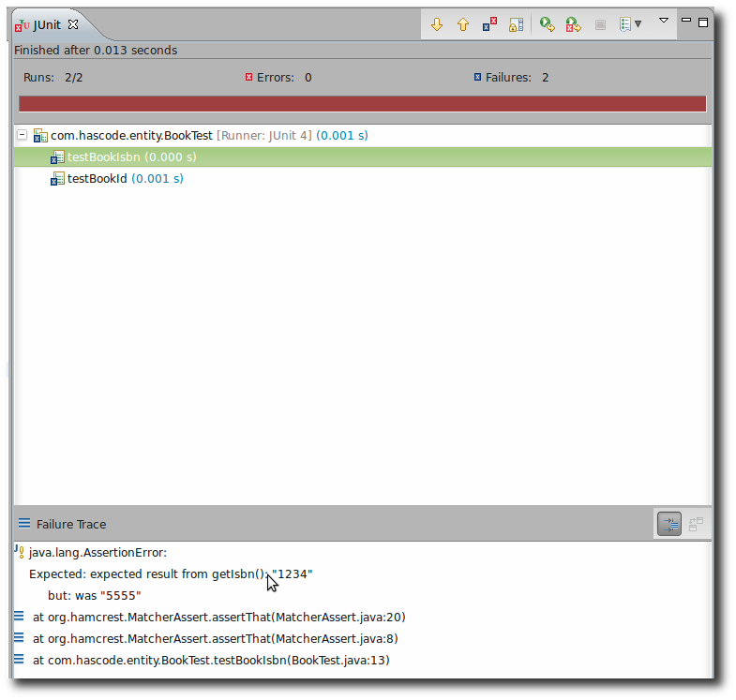Viewport: 736px width, 700px height.
Task: Toggle the Filter Stack Trace button
Action: [668, 525]
